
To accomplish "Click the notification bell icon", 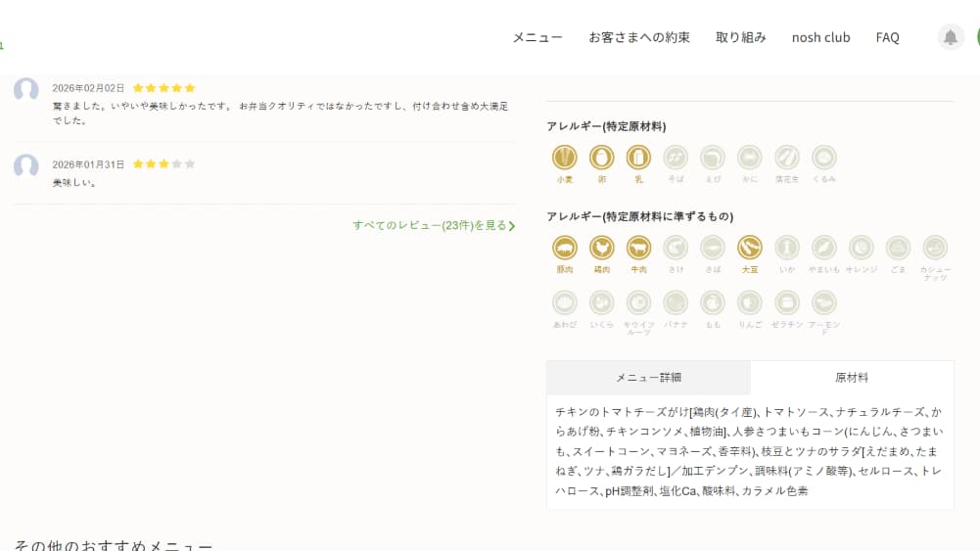I will 950,37.
